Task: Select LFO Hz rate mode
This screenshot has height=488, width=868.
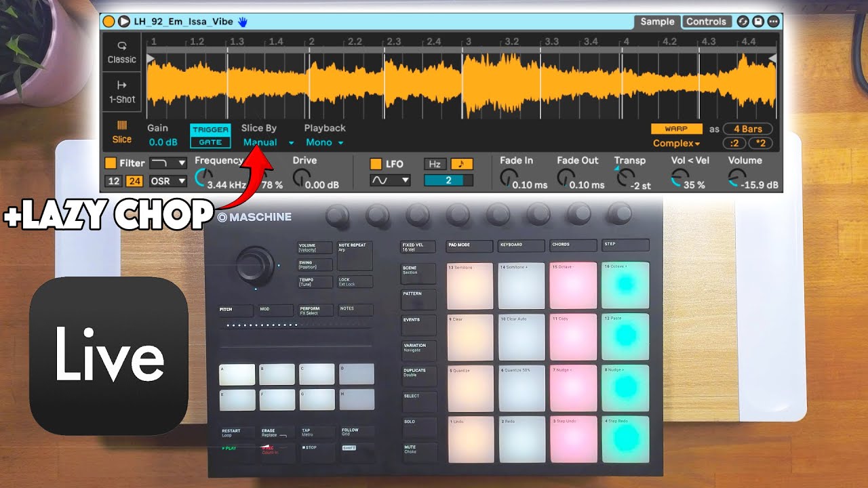Action: pos(435,164)
